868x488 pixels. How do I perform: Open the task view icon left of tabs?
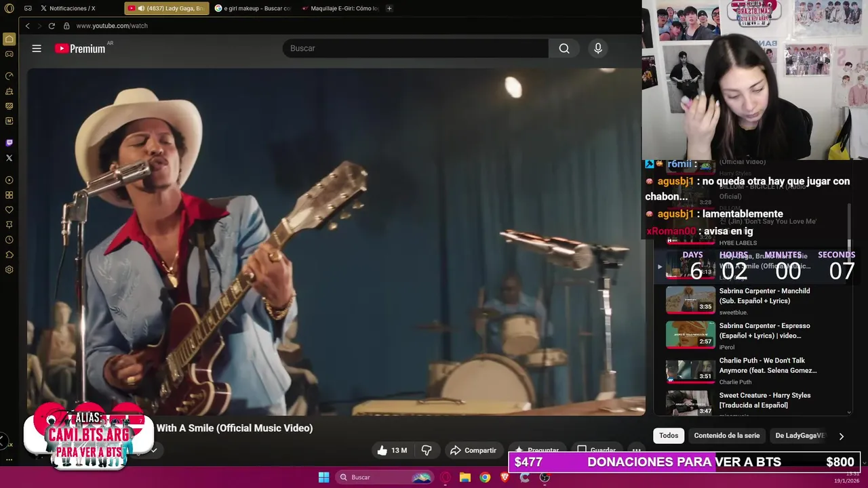[28, 8]
